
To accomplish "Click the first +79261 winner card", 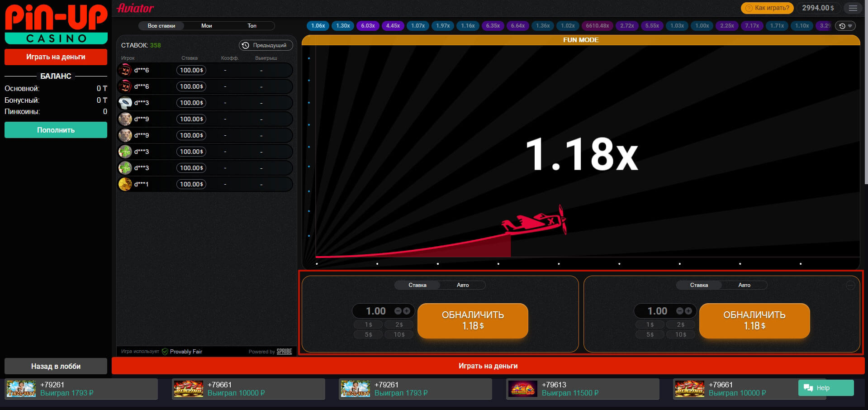I will coord(81,389).
